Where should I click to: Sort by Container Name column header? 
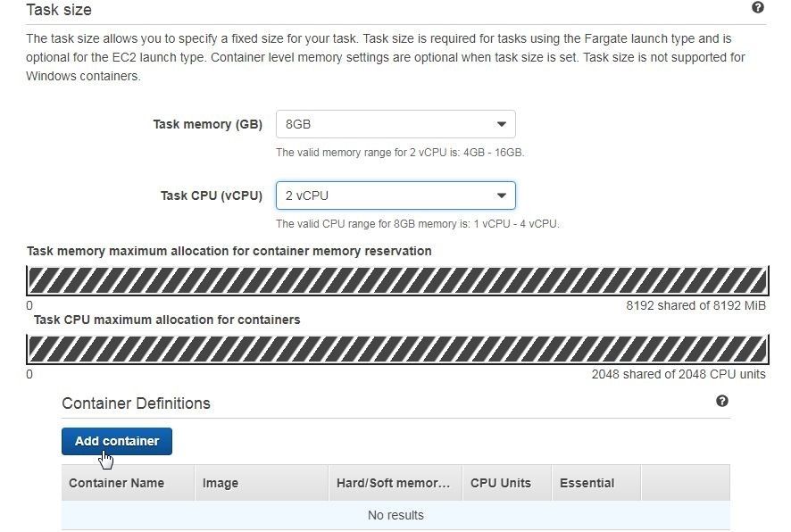tap(129, 483)
